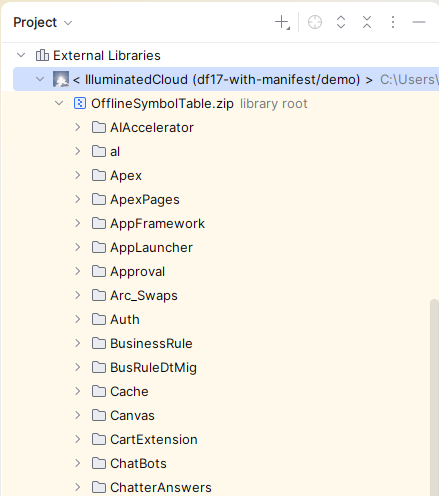Viewport: 439px width, 496px height.
Task: Select the BusRuleDtMig label
Action: click(153, 368)
